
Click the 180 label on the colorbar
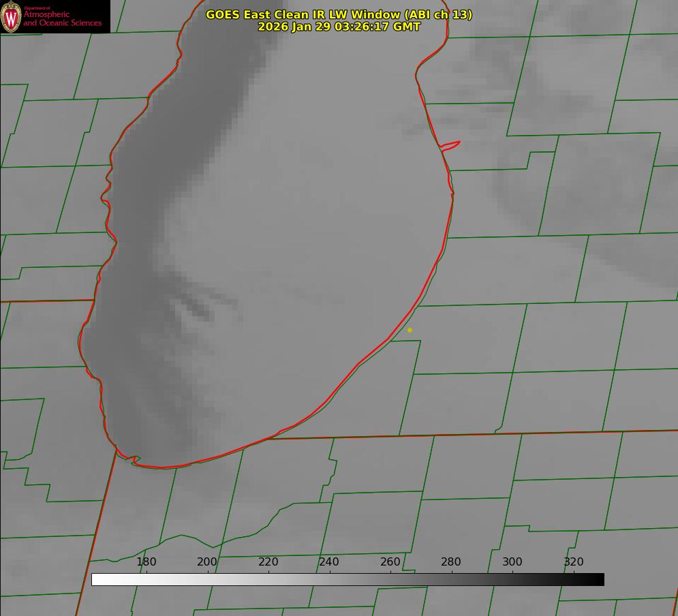[147, 562]
